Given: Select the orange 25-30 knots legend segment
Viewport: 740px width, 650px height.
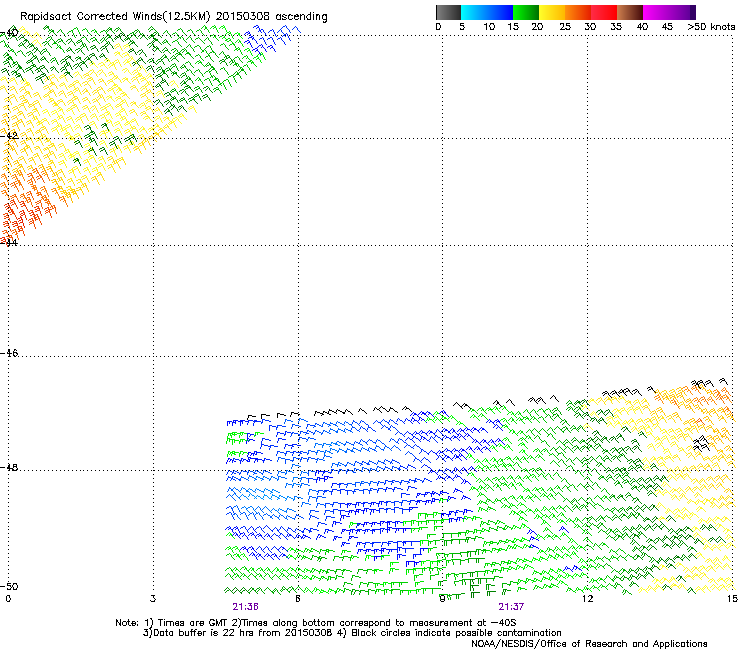Looking at the screenshot, I should (578, 12).
